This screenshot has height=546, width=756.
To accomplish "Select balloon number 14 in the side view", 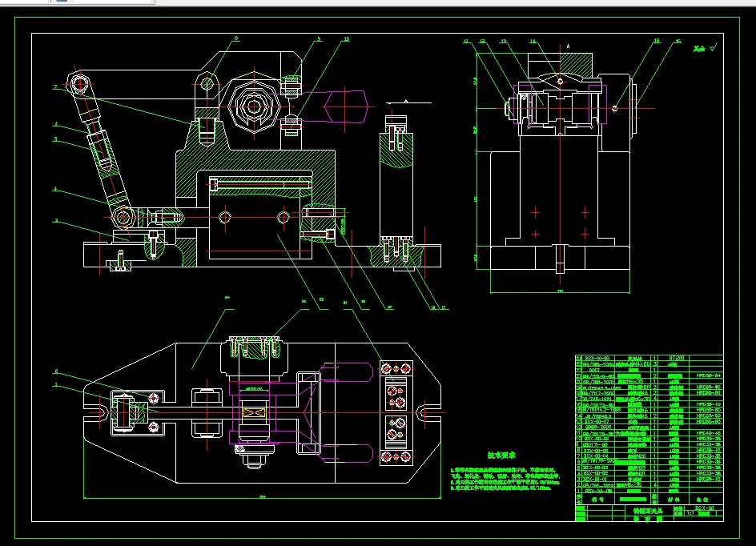I will pyautogui.click(x=533, y=42).
